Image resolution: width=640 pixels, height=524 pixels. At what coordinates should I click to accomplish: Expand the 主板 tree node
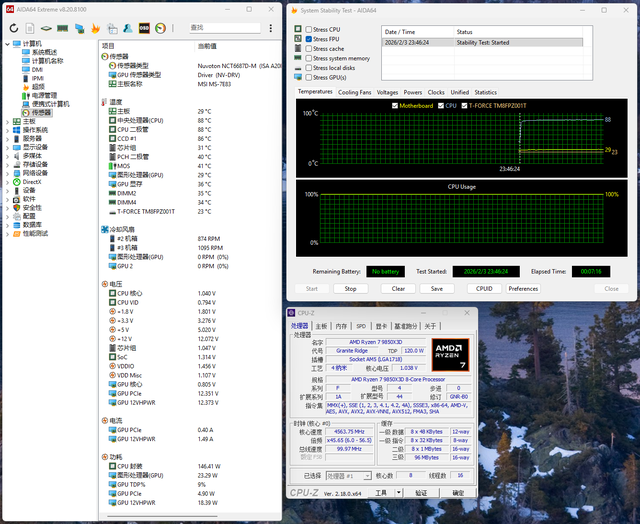[x=9, y=121]
